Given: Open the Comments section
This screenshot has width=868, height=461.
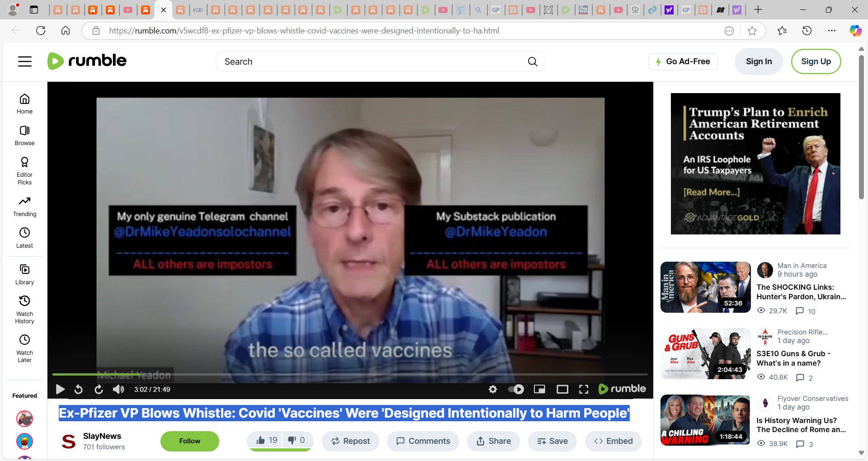Looking at the screenshot, I should point(423,441).
